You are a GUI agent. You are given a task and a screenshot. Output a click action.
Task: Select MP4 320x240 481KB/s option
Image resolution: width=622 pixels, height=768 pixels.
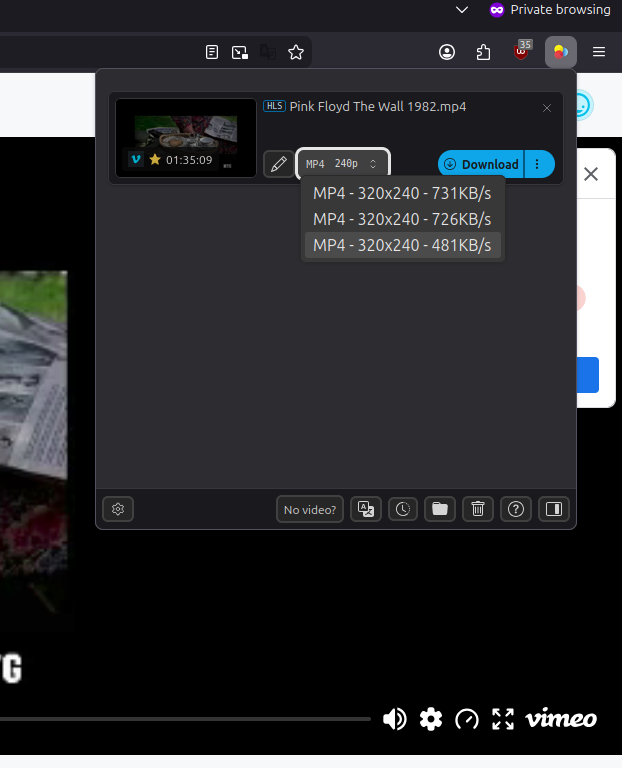(402, 245)
